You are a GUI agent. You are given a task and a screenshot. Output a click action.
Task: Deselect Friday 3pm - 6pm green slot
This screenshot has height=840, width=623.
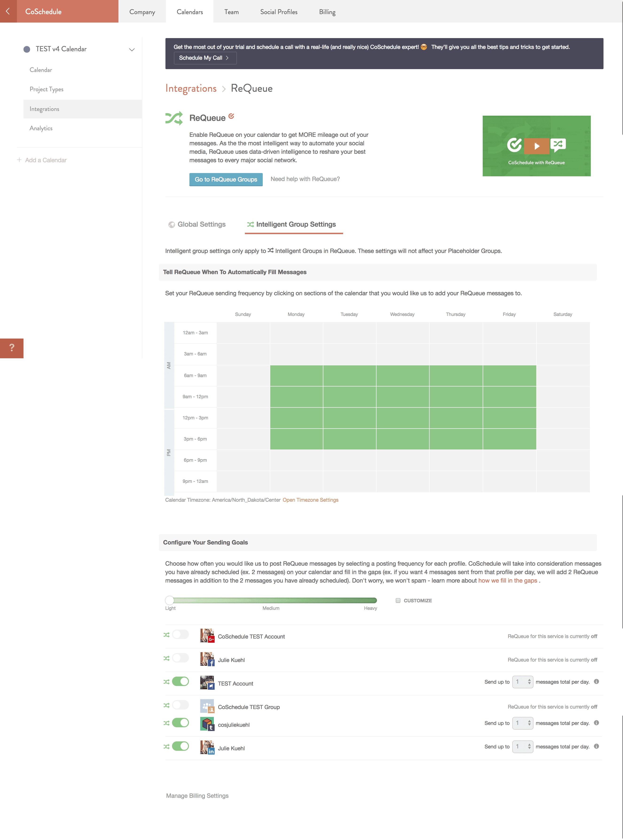click(509, 439)
